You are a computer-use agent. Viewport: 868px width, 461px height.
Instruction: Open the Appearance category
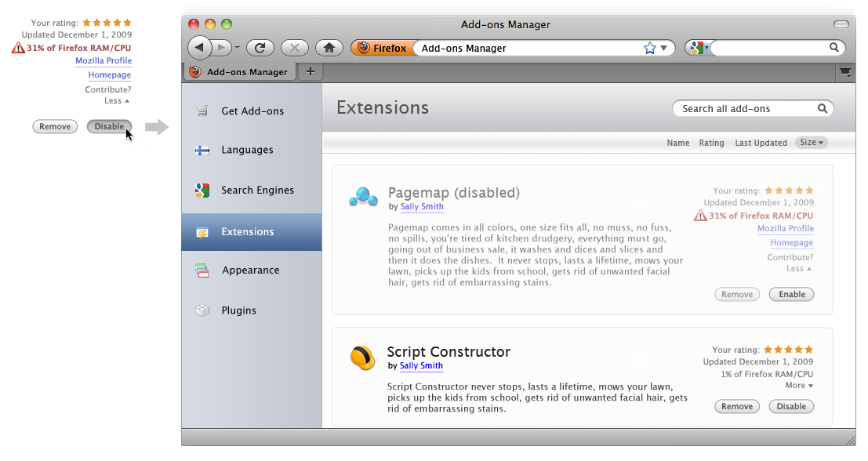[x=252, y=270]
